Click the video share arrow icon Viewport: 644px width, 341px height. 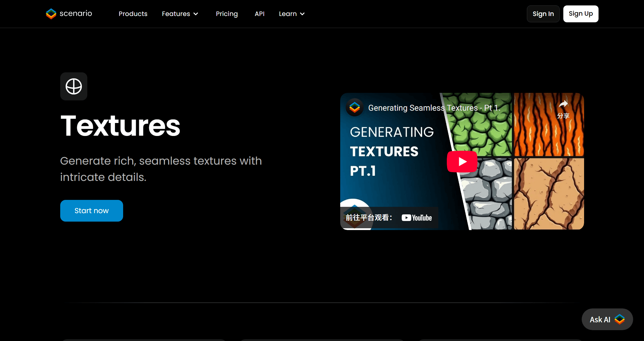pyautogui.click(x=563, y=104)
